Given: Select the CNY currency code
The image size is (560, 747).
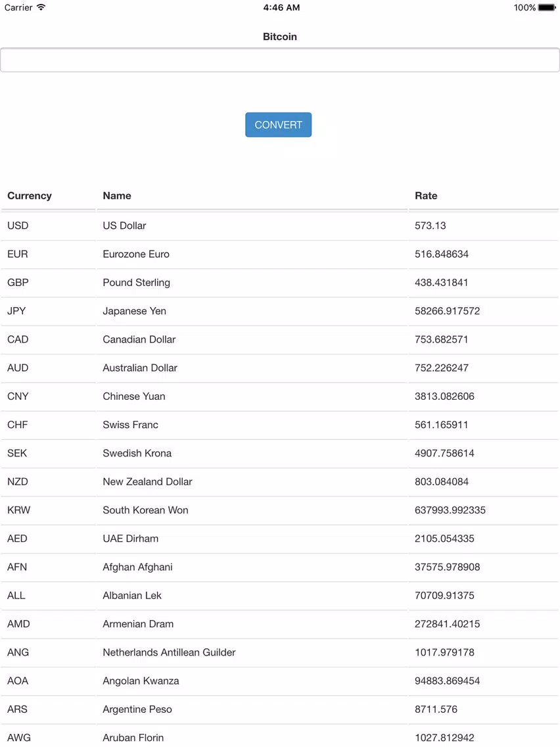Looking at the screenshot, I should click(x=18, y=397).
